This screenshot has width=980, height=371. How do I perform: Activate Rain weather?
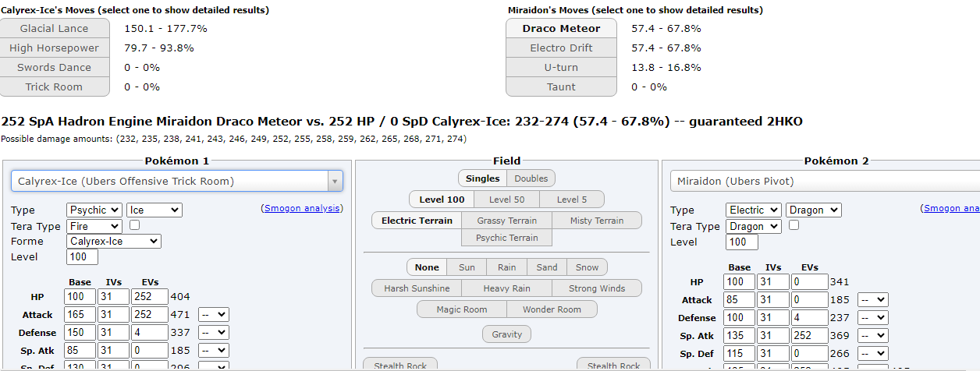coord(506,267)
